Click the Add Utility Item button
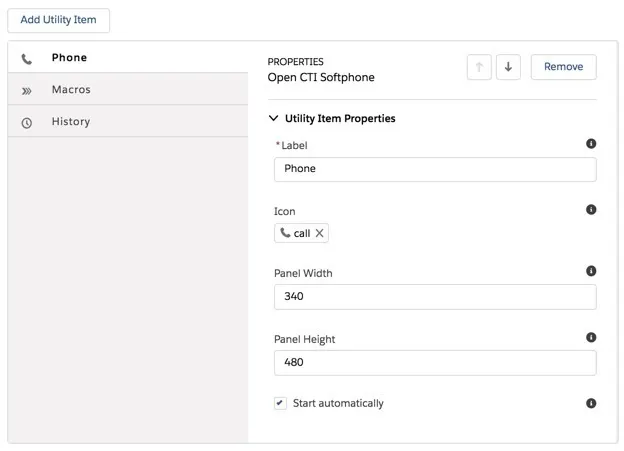The image size is (624, 451). tap(58, 20)
